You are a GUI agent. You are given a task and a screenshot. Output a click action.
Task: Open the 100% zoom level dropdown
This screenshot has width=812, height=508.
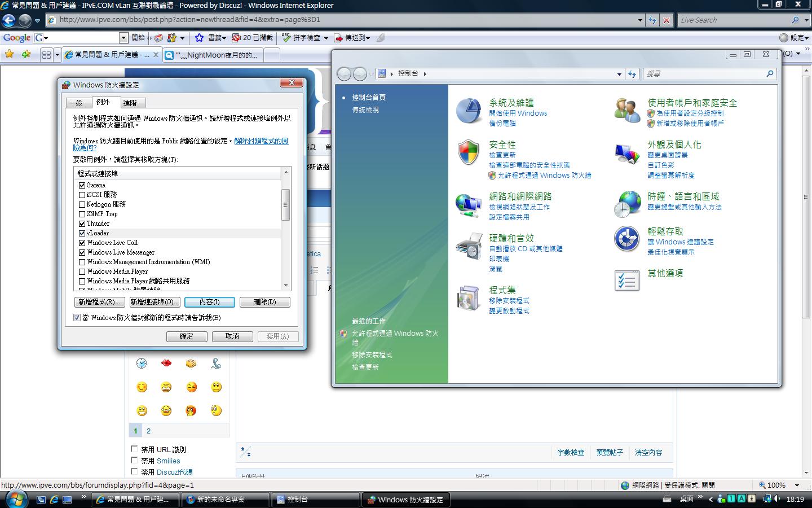pyautogui.click(x=797, y=485)
